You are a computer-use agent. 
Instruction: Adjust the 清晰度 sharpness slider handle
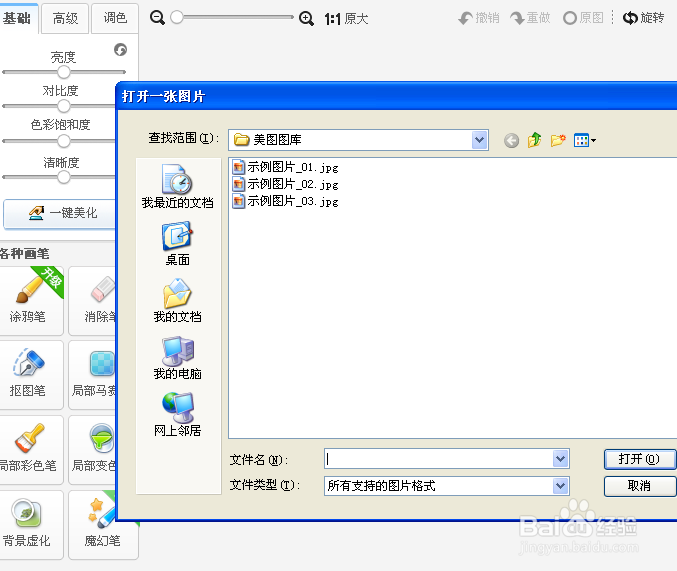pyautogui.click(x=64, y=177)
